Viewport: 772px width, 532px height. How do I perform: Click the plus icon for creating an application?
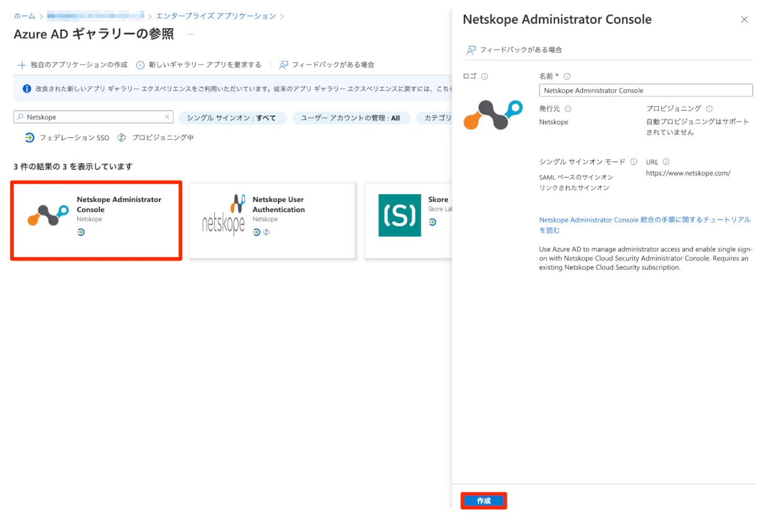pyautogui.click(x=21, y=65)
